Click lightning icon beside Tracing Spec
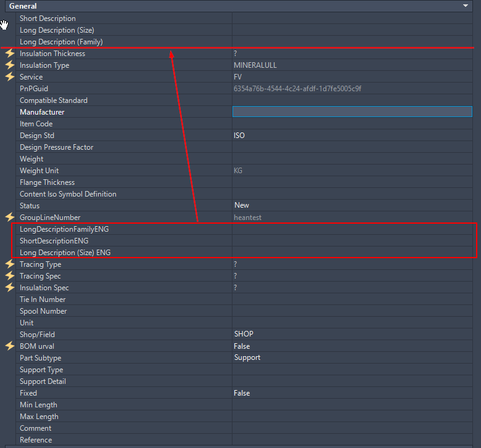The image size is (481, 448). (10, 275)
